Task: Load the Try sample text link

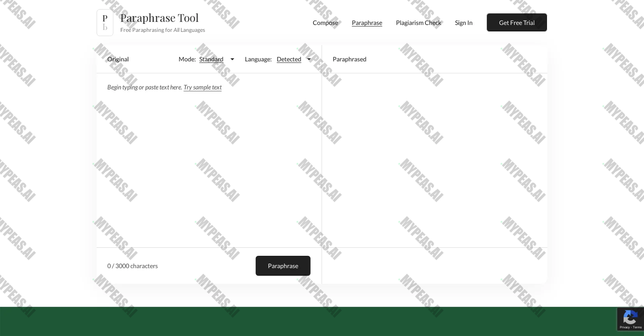Action: pos(202,87)
